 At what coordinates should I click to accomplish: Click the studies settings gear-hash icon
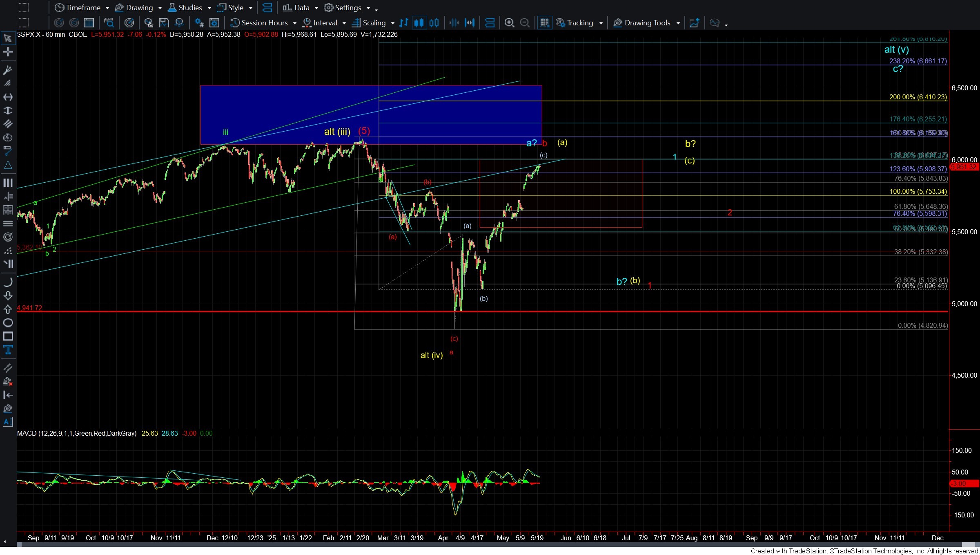click(199, 23)
